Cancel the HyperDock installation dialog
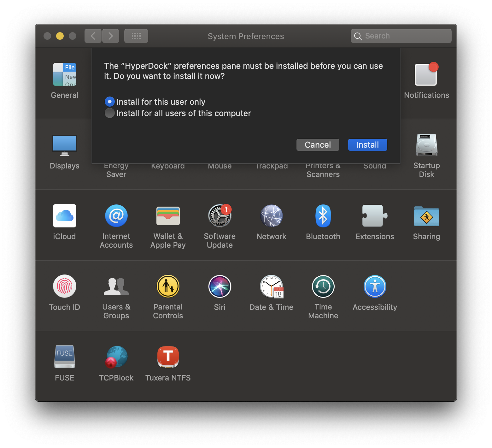The width and height of the screenshot is (492, 448). coord(318,145)
